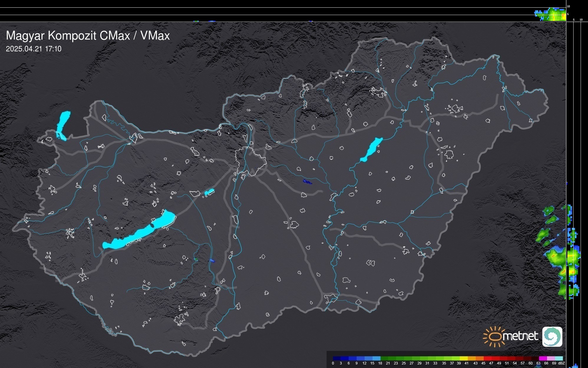Viewport: 588px width, 368px height.
Task: Click the white swirl app logo
Action: pyautogui.click(x=552, y=337)
